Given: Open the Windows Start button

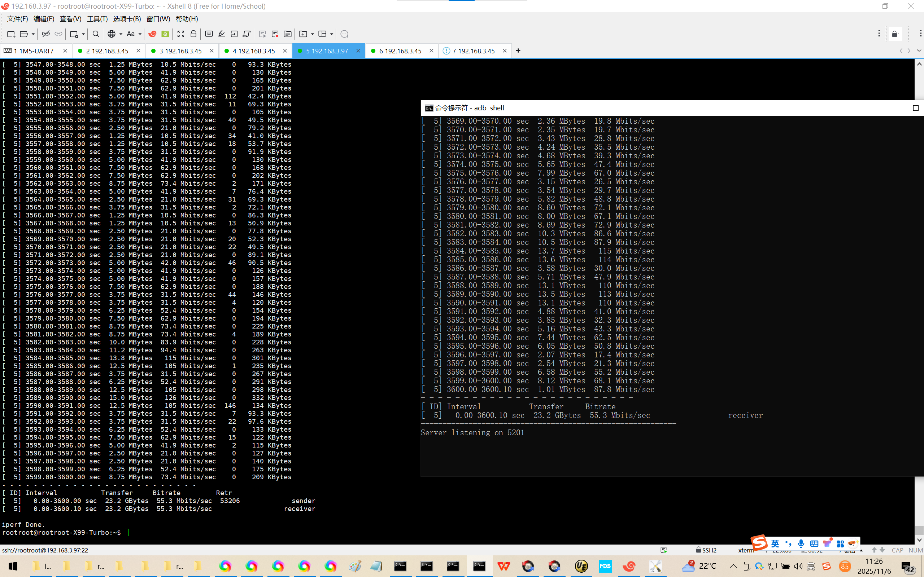Looking at the screenshot, I should coord(13,566).
